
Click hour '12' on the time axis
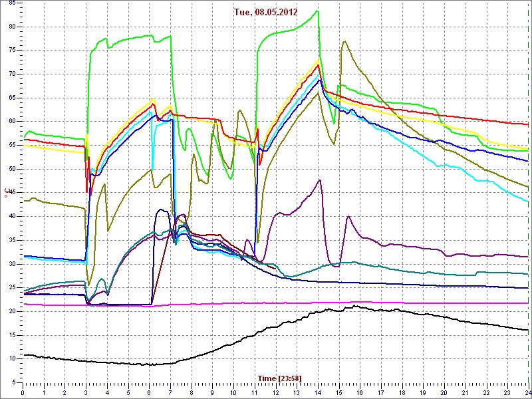tap(275, 392)
